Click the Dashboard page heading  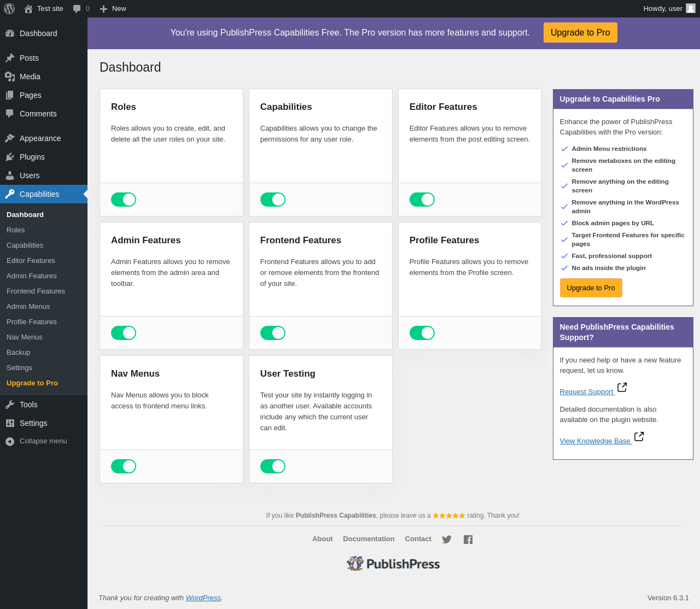[x=130, y=67]
